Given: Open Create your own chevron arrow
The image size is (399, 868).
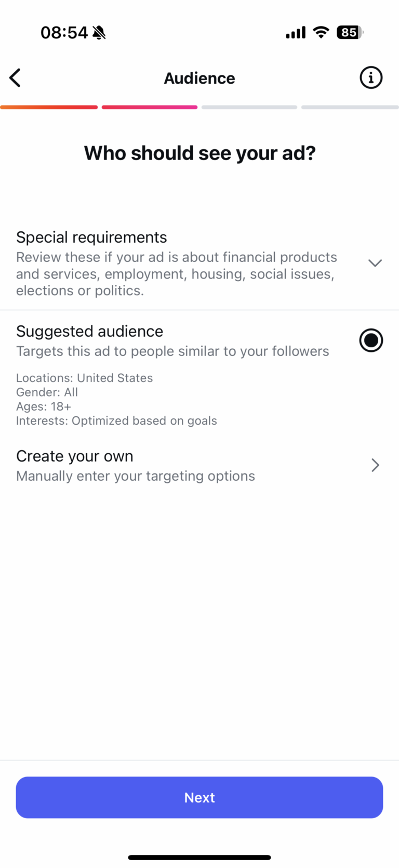Looking at the screenshot, I should click(x=375, y=465).
